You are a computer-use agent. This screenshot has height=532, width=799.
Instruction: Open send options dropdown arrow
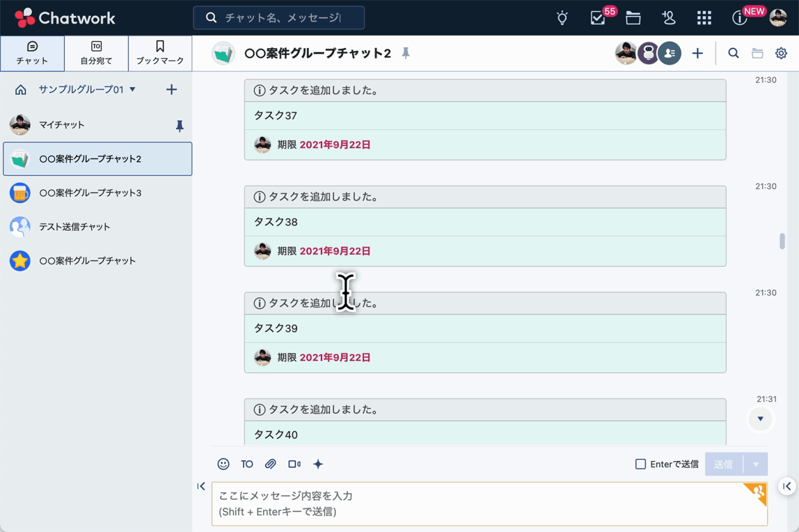click(756, 465)
